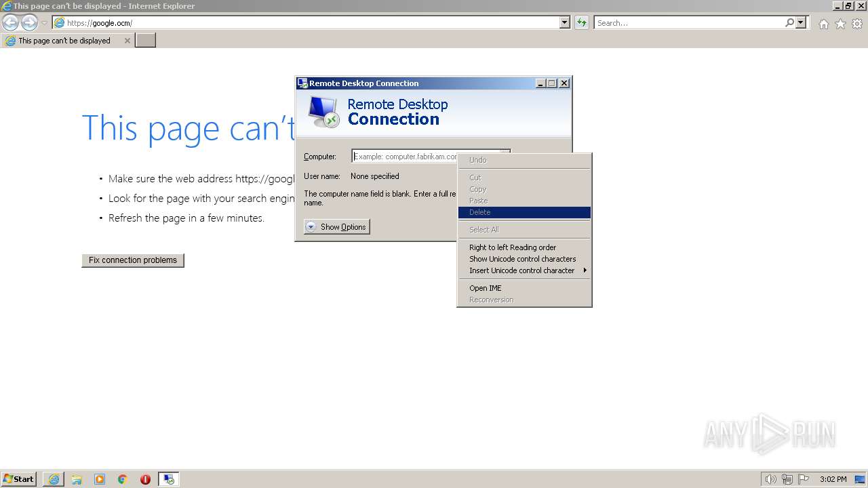Viewport: 868px width, 488px height.
Task: Choose Paste in the context menu
Action: coord(524,201)
